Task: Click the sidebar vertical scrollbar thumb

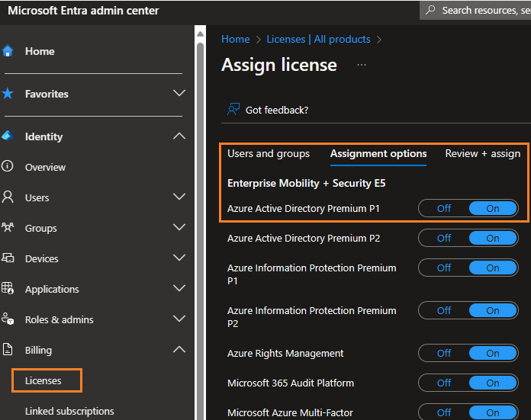Action: [x=200, y=230]
